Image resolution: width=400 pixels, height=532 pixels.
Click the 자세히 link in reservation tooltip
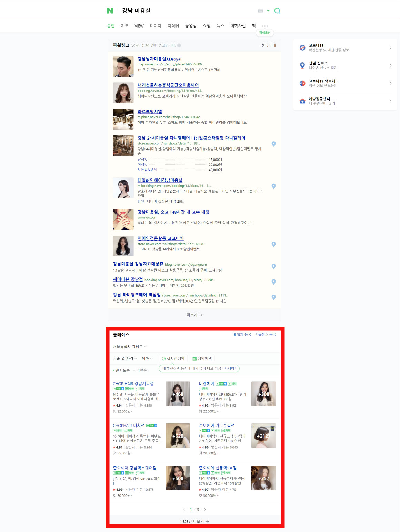[x=230, y=368]
